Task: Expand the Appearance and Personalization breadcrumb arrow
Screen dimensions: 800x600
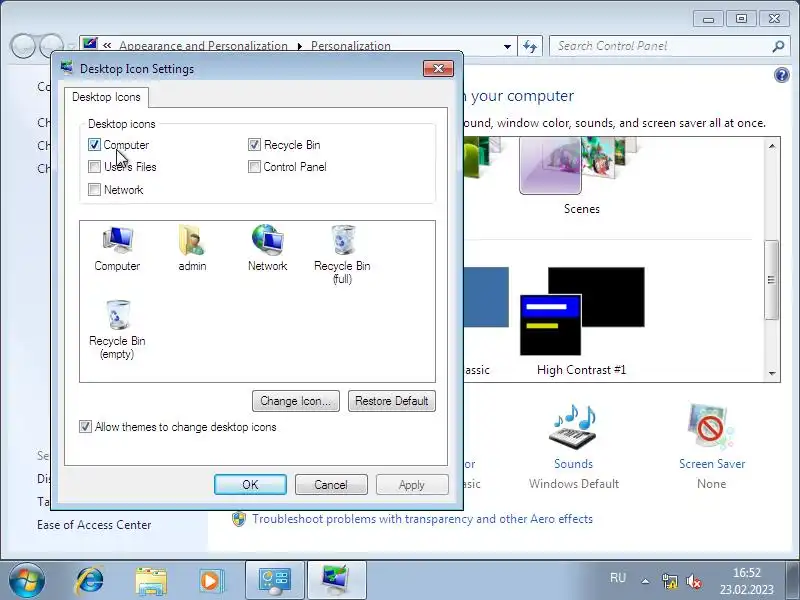Action: pyautogui.click(x=299, y=46)
